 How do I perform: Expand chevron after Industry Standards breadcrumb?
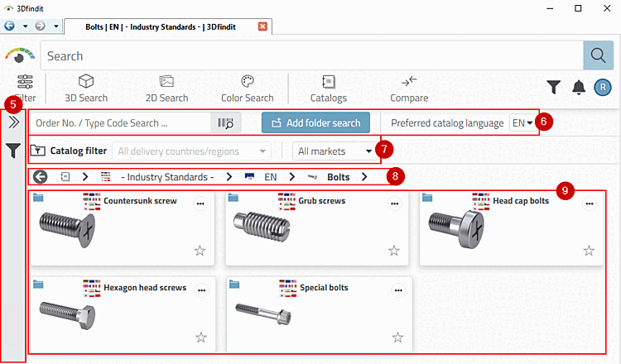(x=229, y=177)
